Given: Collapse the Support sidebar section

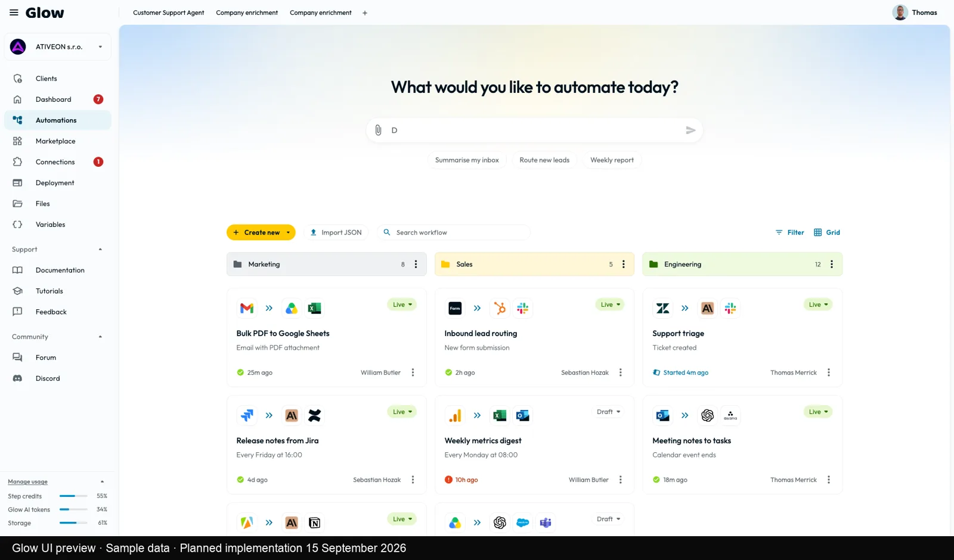Looking at the screenshot, I should 100,250.
